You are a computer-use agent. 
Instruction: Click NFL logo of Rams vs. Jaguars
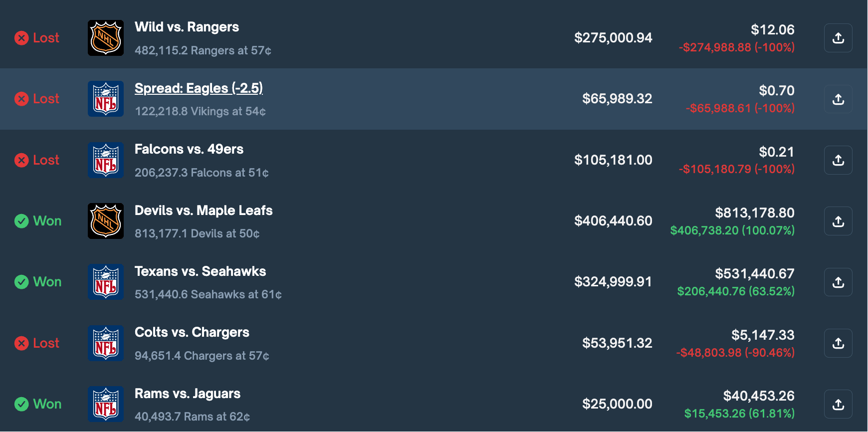coord(106,404)
